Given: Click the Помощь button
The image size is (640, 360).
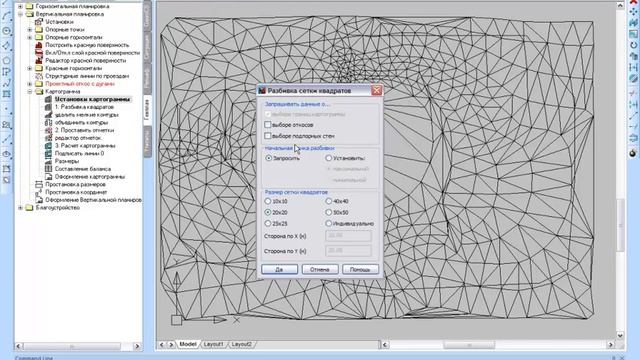Looking at the screenshot, I should pos(360,269).
